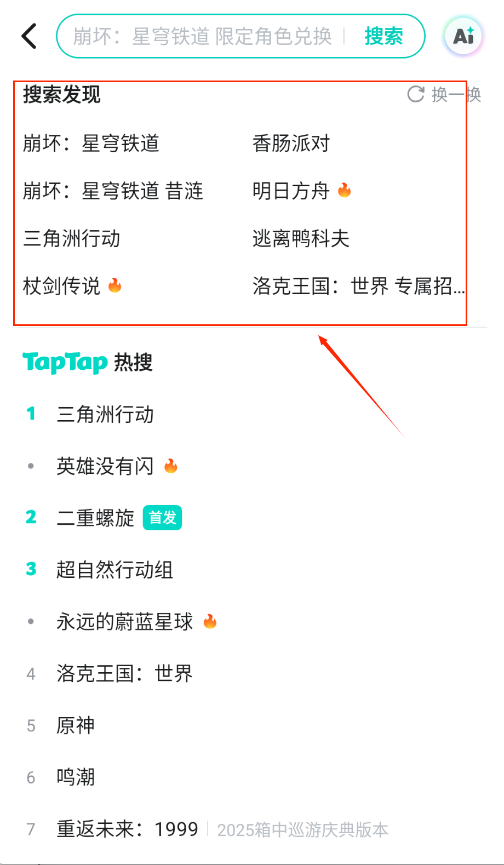Tap the 首发 badge beside 二重螺旋
The width and height of the screenshot is (504, 865).
coord(162,518)
